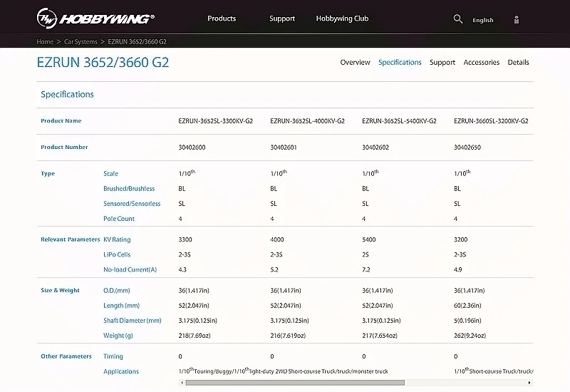Select weight value 216(7.619oz)
This screenshot has height=392, width=570.
pos(288,336)
